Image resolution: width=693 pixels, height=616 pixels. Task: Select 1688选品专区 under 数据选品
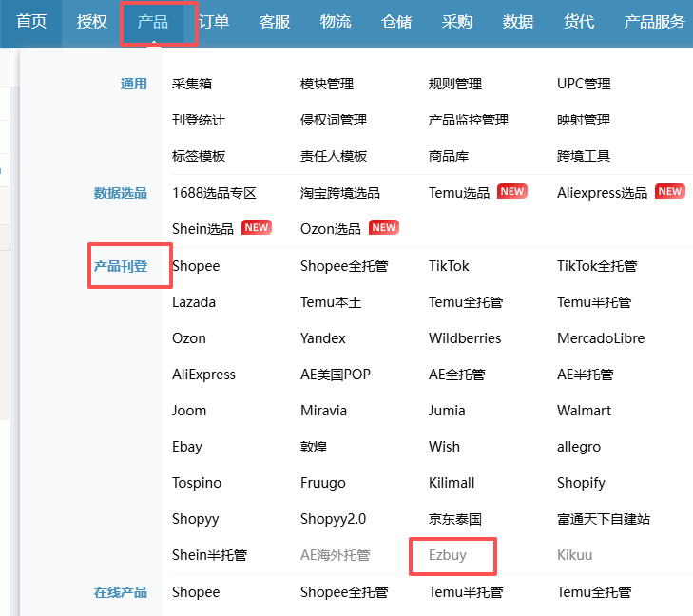(215, 192)
